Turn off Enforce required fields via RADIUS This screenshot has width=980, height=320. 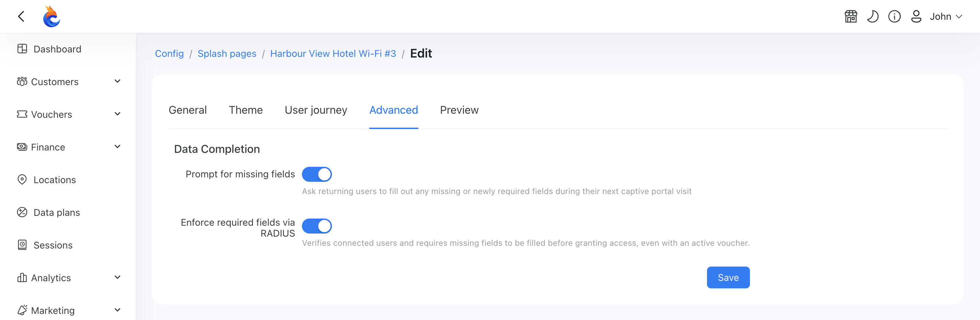pyautogui.click(x=317, y=226)
